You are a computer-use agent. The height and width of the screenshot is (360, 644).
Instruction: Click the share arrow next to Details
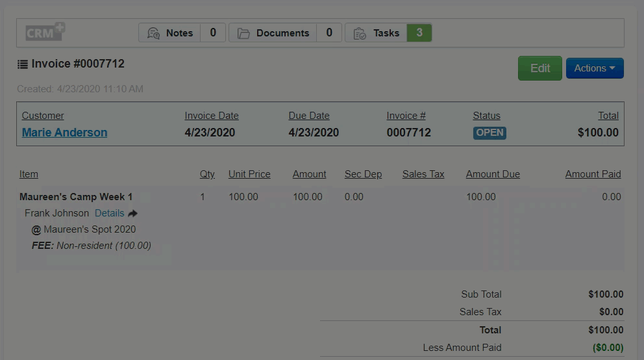pos(133,213)
